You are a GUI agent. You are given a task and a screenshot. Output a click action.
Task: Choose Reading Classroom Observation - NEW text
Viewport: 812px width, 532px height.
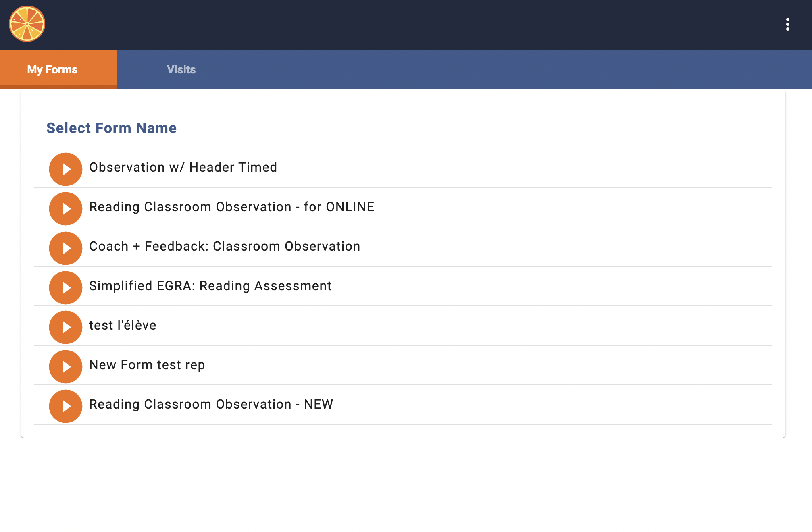point(211,404)
